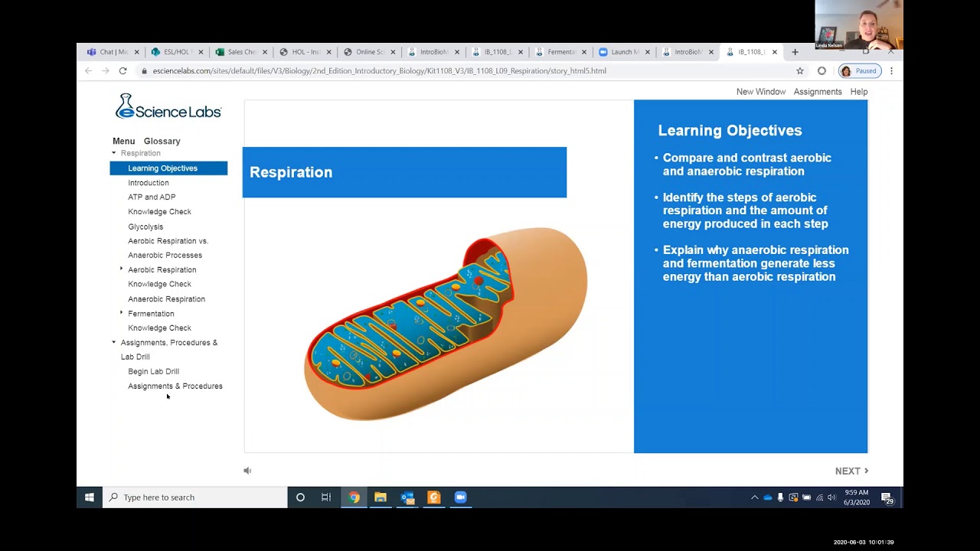Viewport: 980px width, 551px height.
Task: Collapse the Respiration menu section
Action: pos(114,153)
